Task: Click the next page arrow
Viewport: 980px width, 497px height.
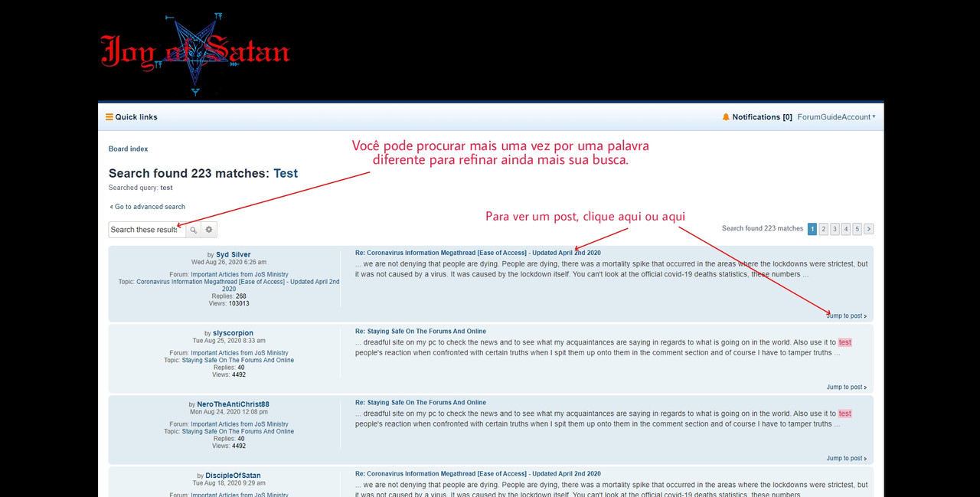Action: tap(869, 229)
